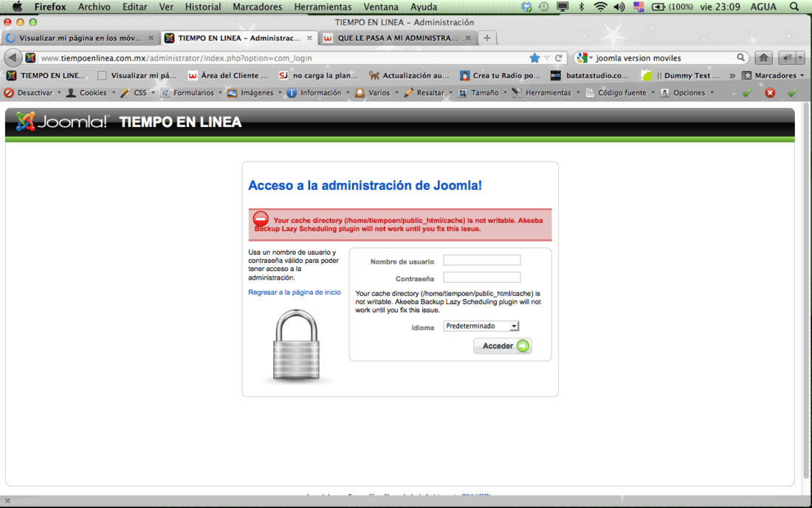The width and height of the screenshot is (812, 508).
Task: Click the Wi-Fi status icon in menu bar
Action: (600, 7)
